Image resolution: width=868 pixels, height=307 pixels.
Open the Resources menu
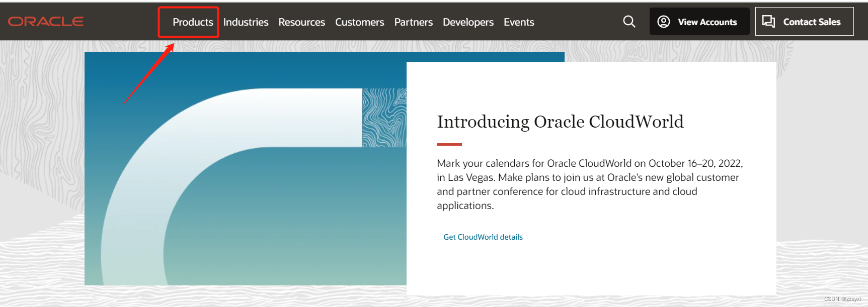click(x=301, y=22)
